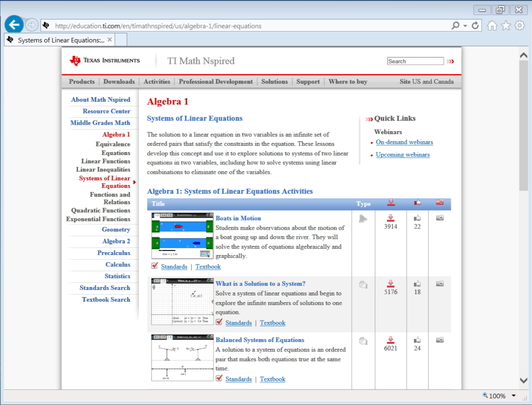Like Balanced Systems of Equations activity
The height and width of the screenshot is (405, 532).
(x=417, y=340)
